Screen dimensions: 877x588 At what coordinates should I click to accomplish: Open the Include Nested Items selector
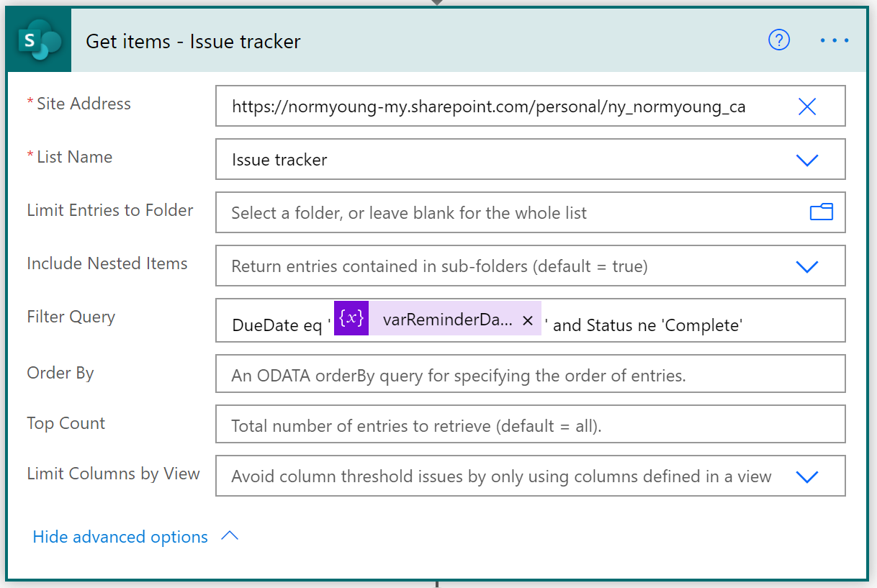pos(807,266)
